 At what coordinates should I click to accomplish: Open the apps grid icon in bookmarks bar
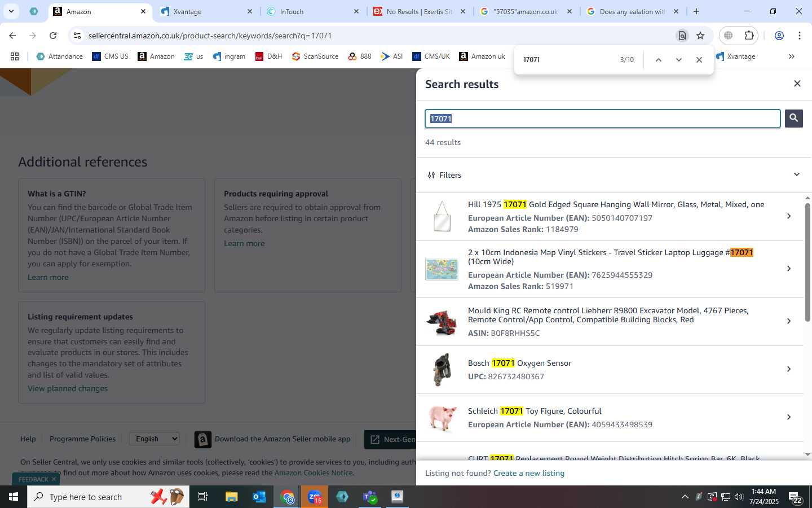15,56
